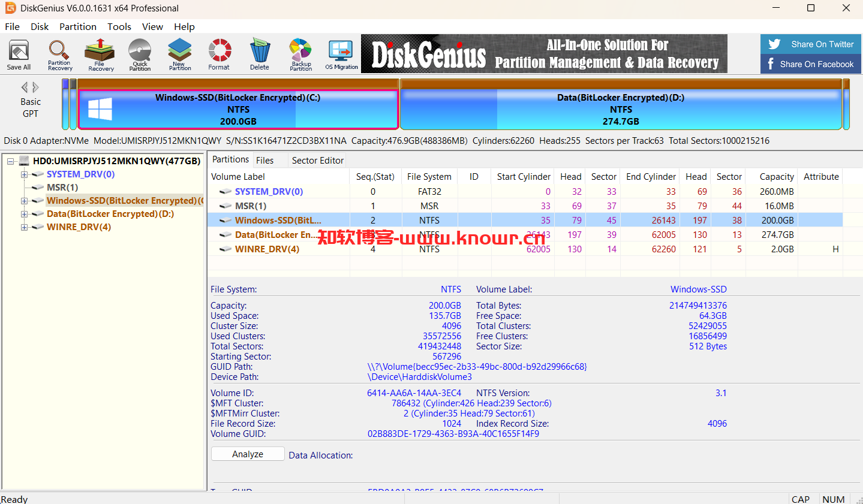Viewport: 863px width, 504px height.
Task: Expand WINRE_DRV(4) tree node
Action: coord(24,227)
